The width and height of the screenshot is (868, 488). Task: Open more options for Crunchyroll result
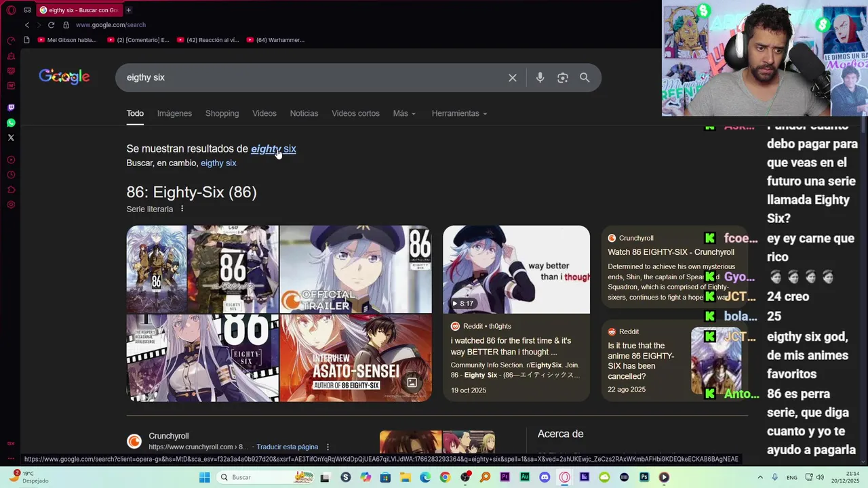coord(328,447)
